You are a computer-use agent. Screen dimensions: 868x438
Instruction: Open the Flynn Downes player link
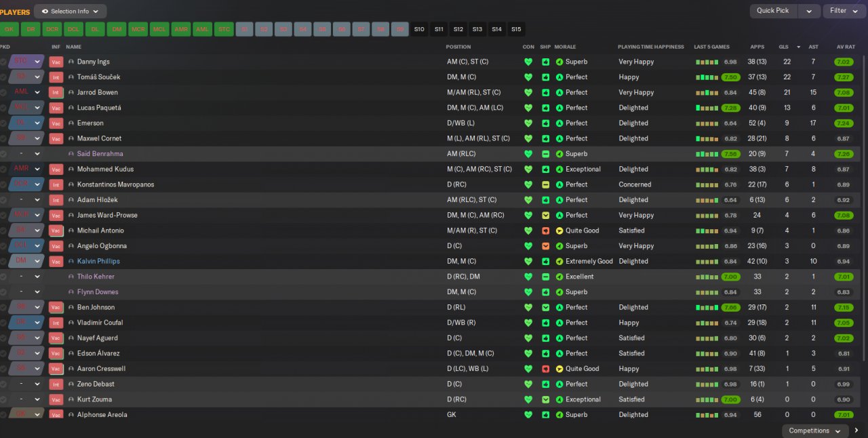(x=98, y=292)
